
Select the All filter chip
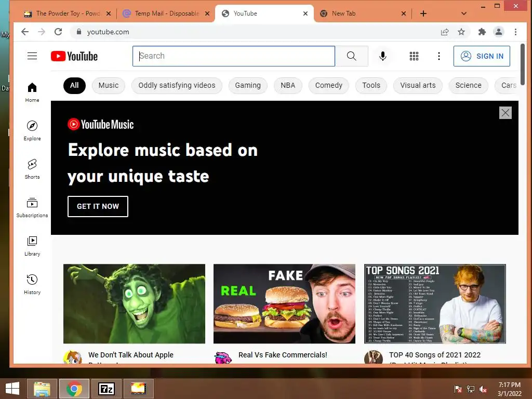74,86
